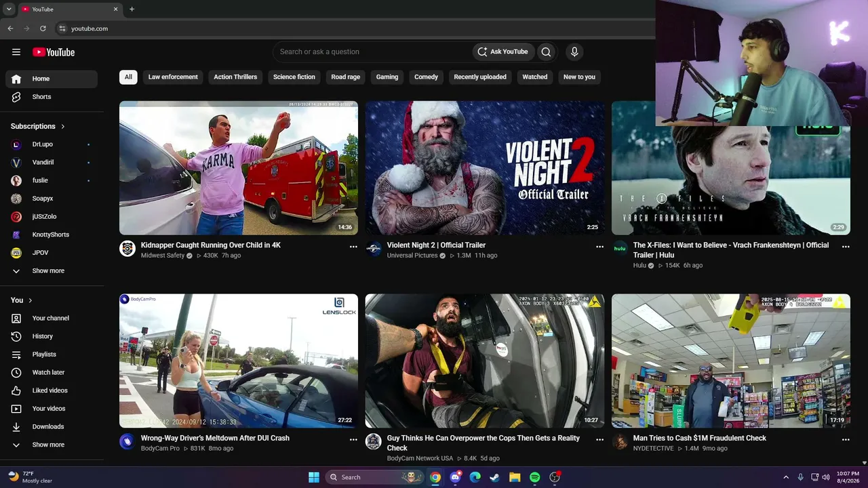Select the Comedy filter chip
The width and height of the screenshot is (868, 488).
[426, 77]
